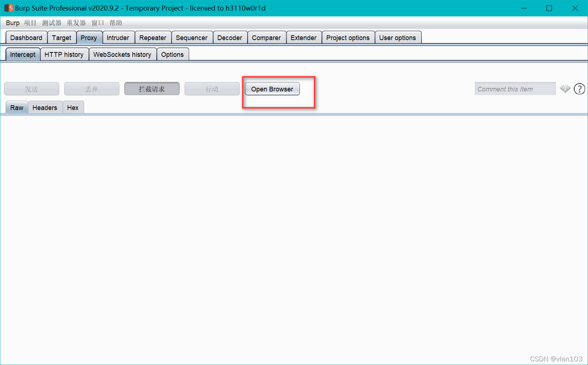Switch to the Dashboard tab
This screenshot has width=588, height=365.
coord(26,38)
